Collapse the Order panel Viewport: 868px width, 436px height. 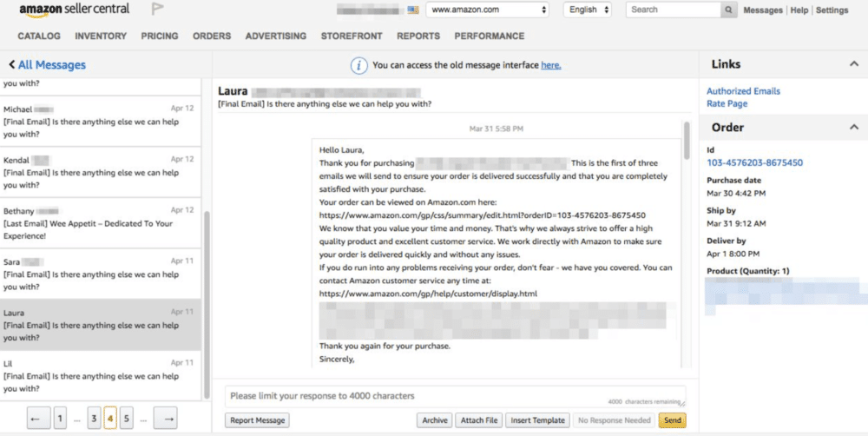point(853,128)
